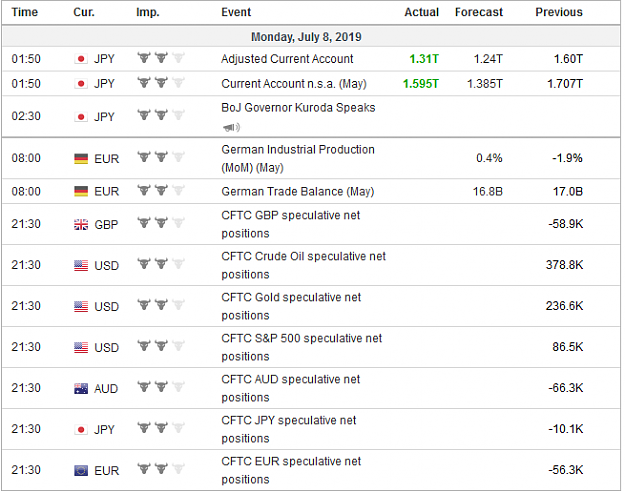Click the Forecast column header
This screenshot has height=493, width=625.
[479, 12]
